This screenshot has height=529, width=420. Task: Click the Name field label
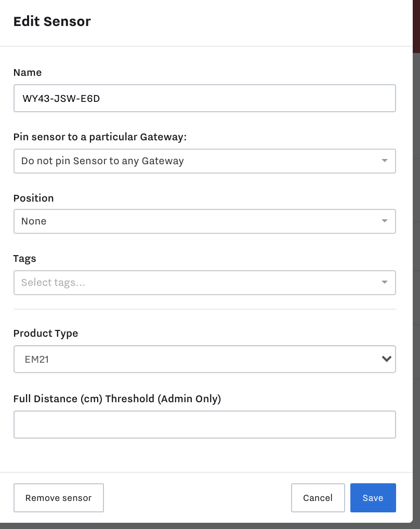(28, 73)
